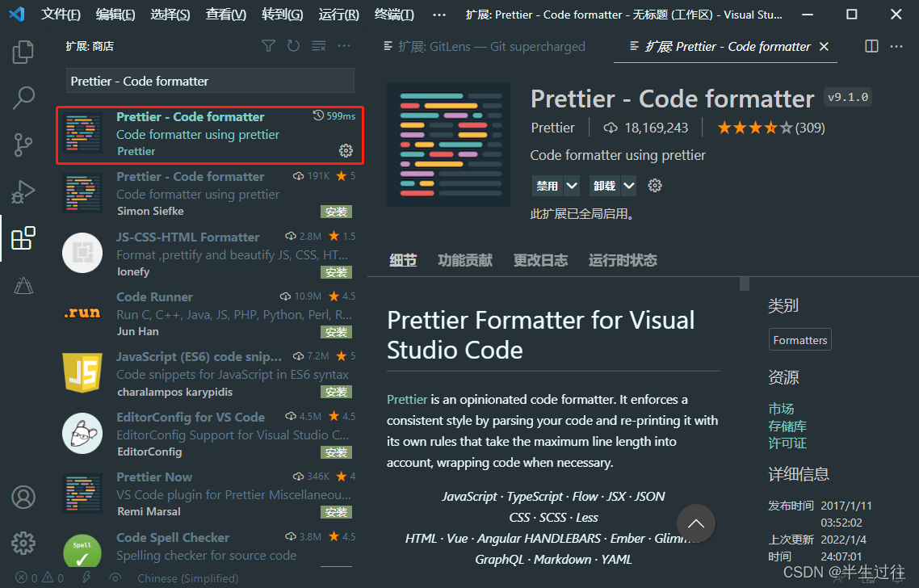
Task: Click the Formatters category tag
Action: [800, 340]
